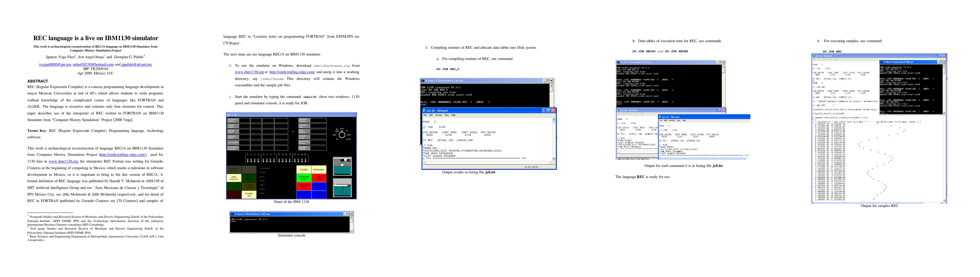Viewport: 980px width, 277px height.
Task: Click the IBM 1130 printer device image
Action: (x=342, y=188)
